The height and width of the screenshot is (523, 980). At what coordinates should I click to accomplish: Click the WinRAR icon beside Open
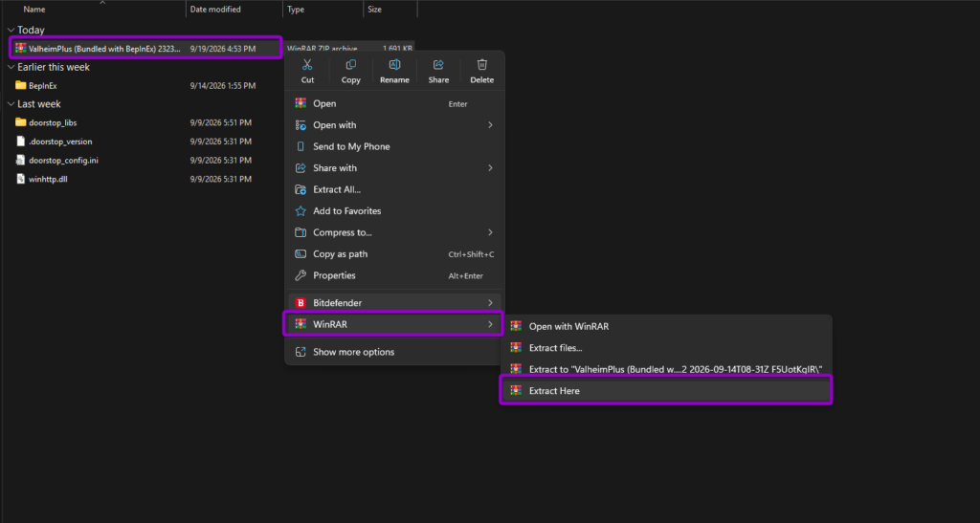coord(301,103)
